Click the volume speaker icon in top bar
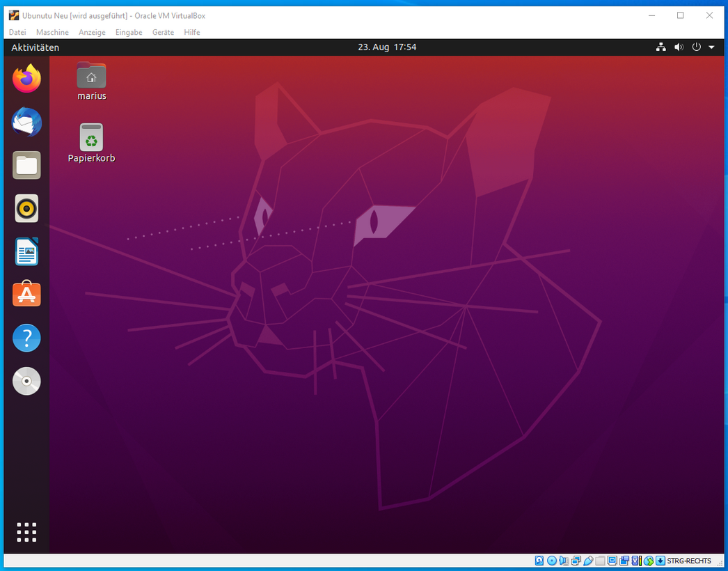The height and width of the screenshot is (571, 728). point(679,47)
